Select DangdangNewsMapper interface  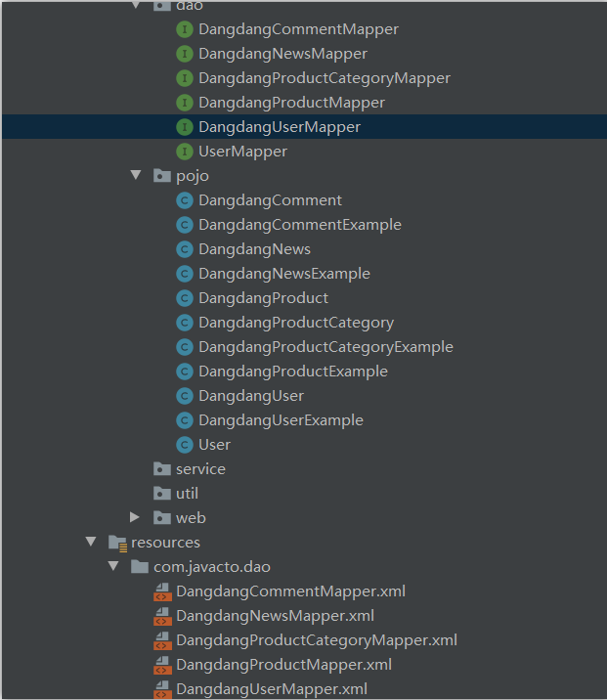282,54
